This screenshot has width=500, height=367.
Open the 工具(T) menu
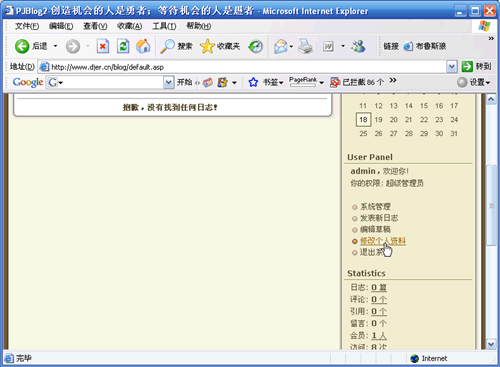coord(164,26)
